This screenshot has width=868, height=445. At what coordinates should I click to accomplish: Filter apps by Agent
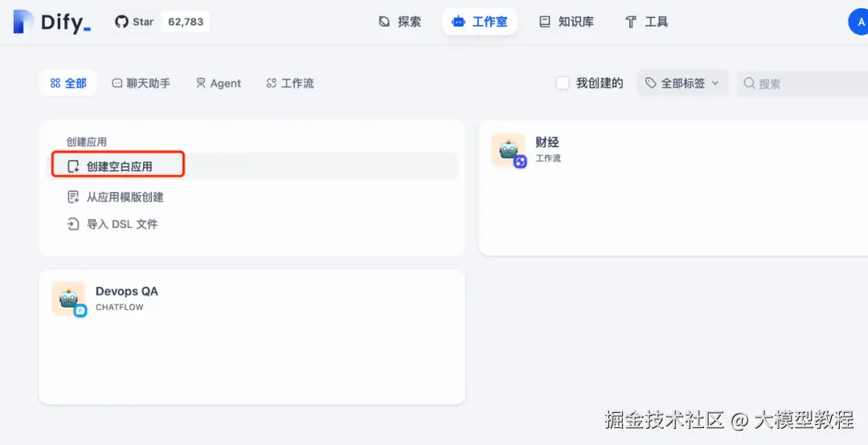219,83
